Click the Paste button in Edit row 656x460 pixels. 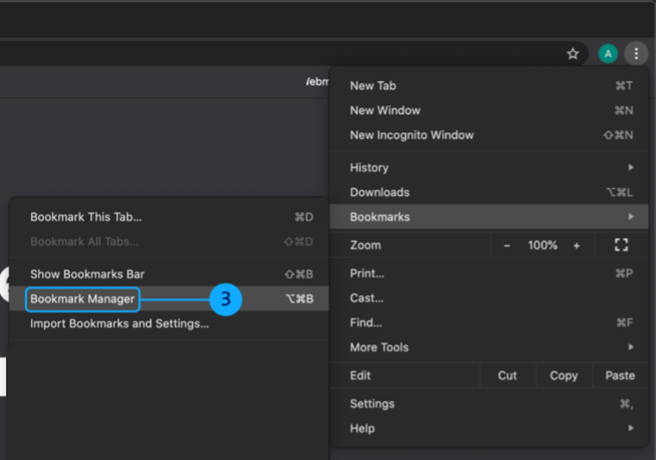click(620, 376)
